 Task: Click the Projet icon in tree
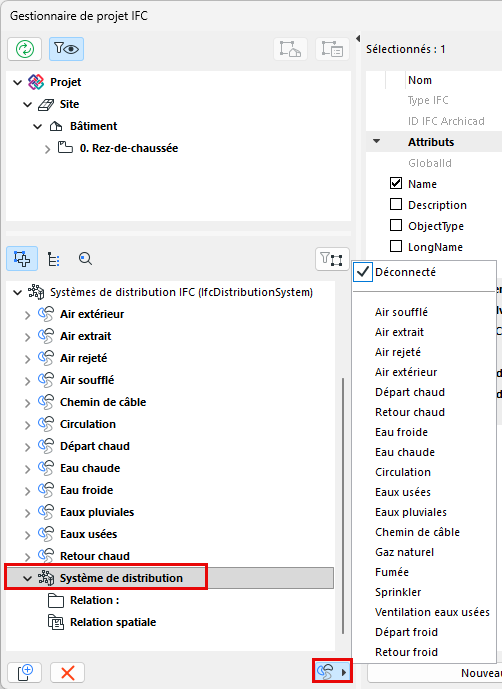(36, 82)
